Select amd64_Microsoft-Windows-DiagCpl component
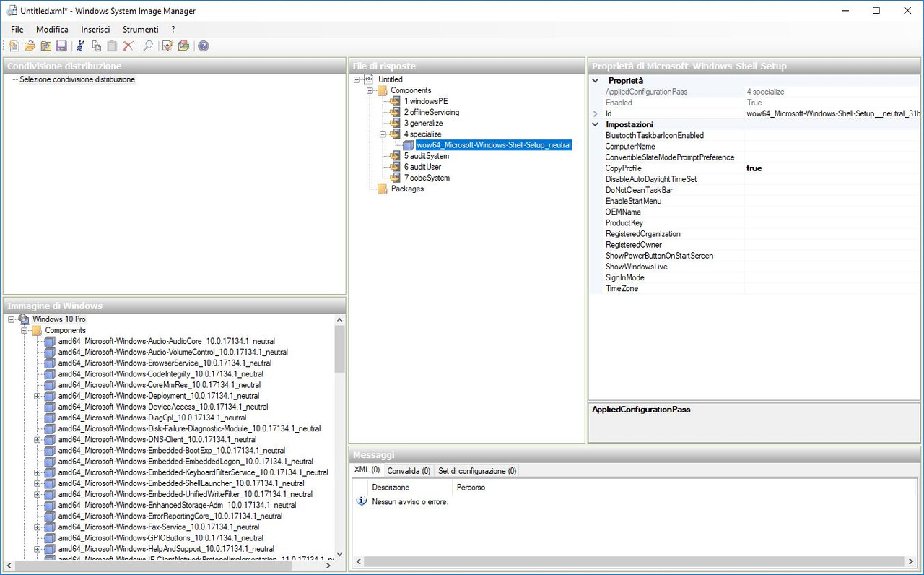The width and height of the screenshot is (924, 575). [x=152, y=418]
